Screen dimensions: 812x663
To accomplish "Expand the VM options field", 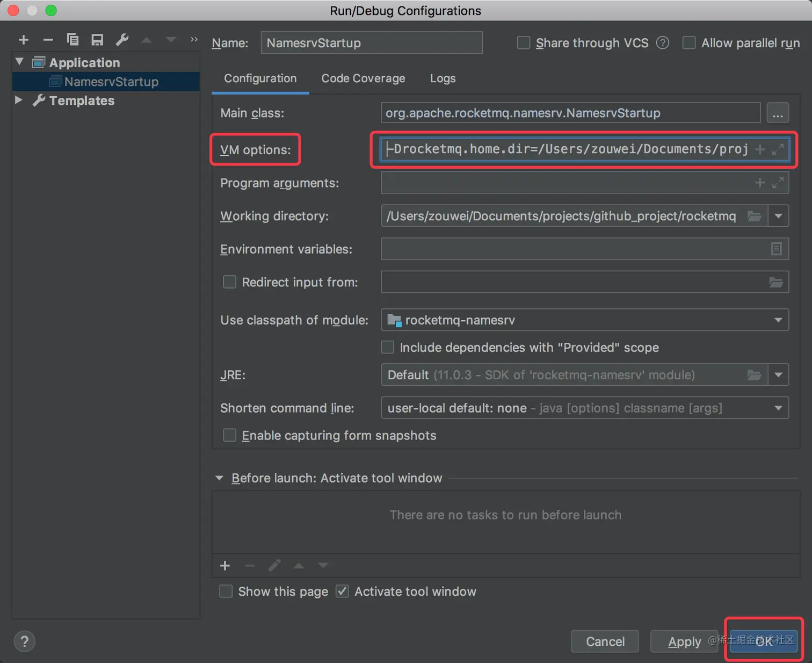I will point(778,149).
